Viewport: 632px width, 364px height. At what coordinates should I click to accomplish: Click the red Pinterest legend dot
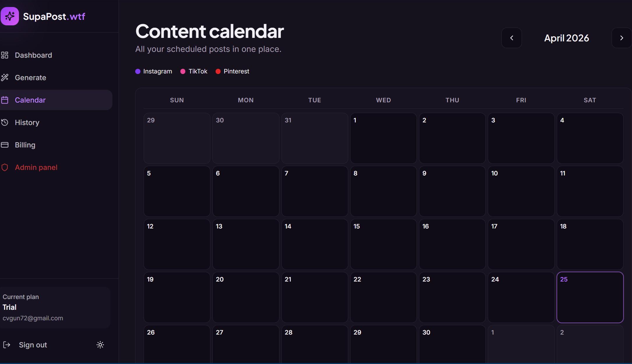pos(218,71)
